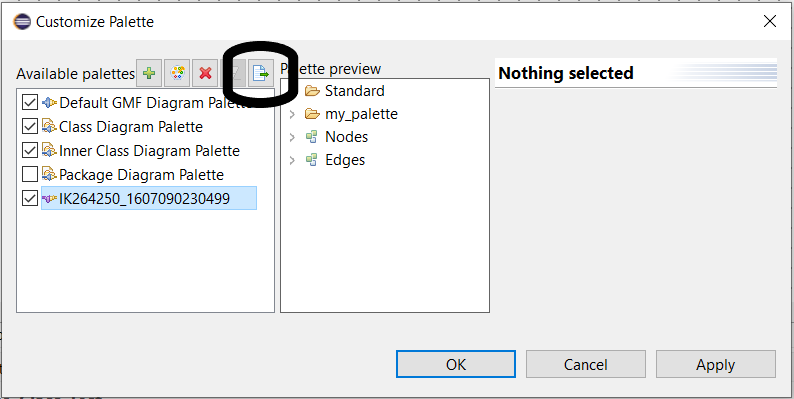Click the colorful edit palette icon
Screen dimensions: 794x399
coord(177,73)
